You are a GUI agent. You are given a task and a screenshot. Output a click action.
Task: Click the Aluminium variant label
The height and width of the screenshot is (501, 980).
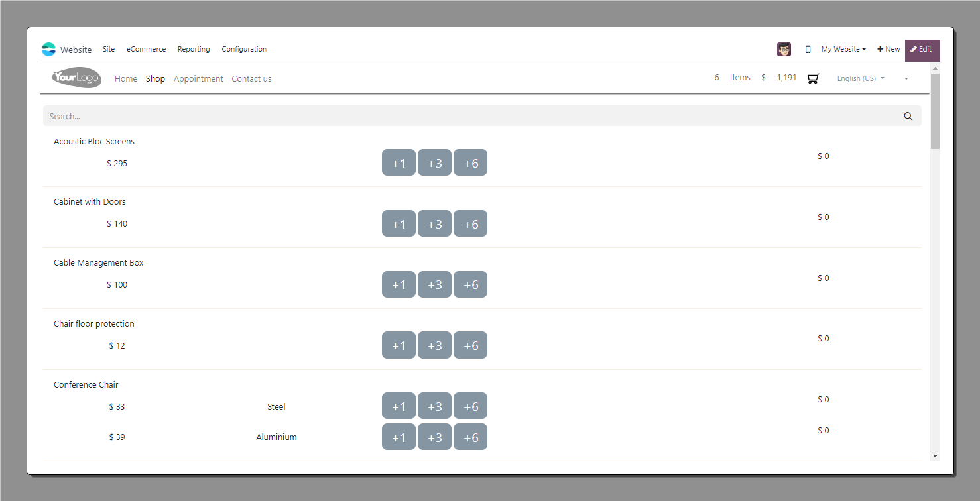[276, 437]
